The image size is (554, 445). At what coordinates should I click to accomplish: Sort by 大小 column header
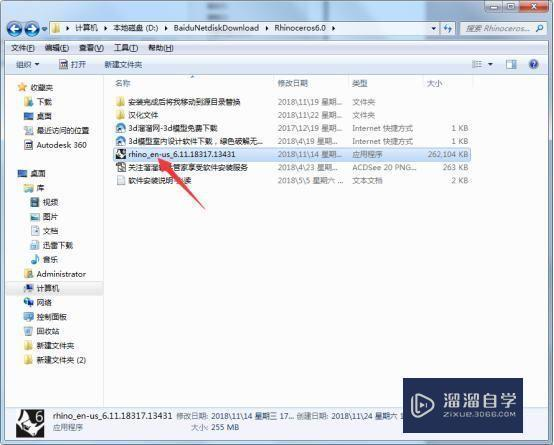(x=434, y=83)
